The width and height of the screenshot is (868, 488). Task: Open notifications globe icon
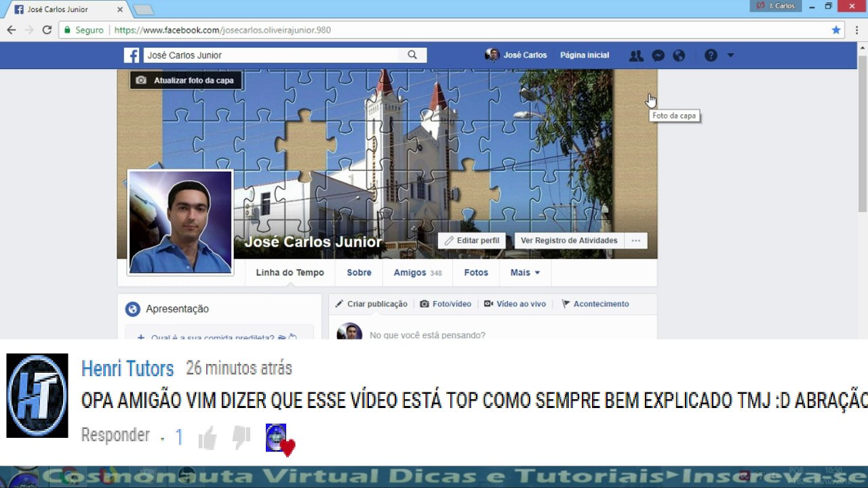tap(679, 56)
